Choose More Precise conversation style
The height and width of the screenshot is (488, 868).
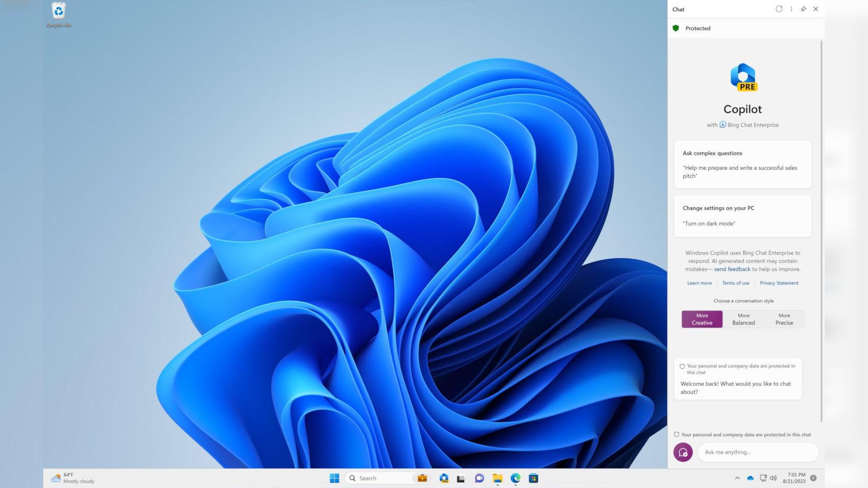[x=784, y=319]
